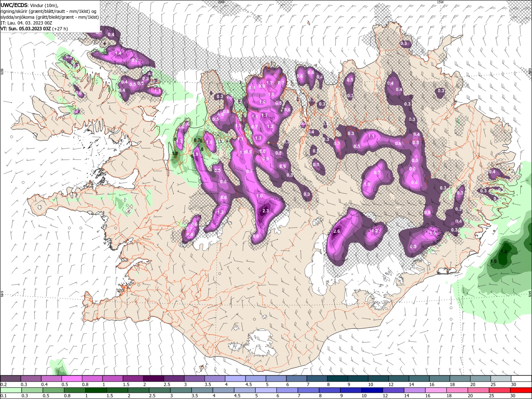Screen dimensions: 532x399
Task: Click the UWC/ECDS title text
Action: pos(15,5)
